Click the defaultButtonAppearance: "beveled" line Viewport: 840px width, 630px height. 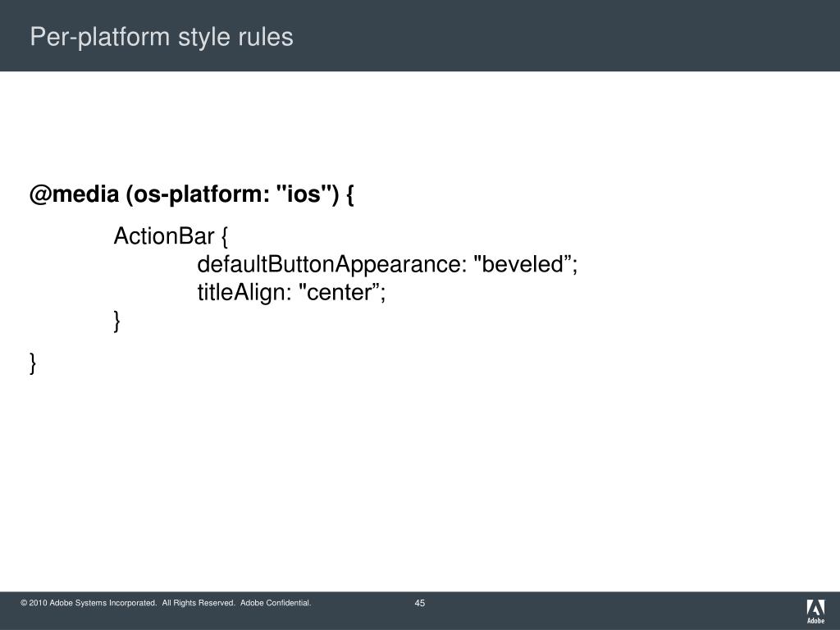[387, 264]
